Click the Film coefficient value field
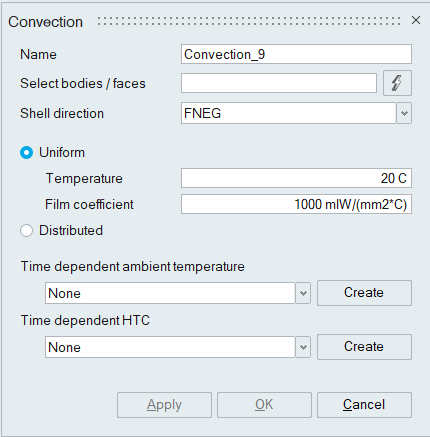 pyautogui.click(x=296, y=204)
